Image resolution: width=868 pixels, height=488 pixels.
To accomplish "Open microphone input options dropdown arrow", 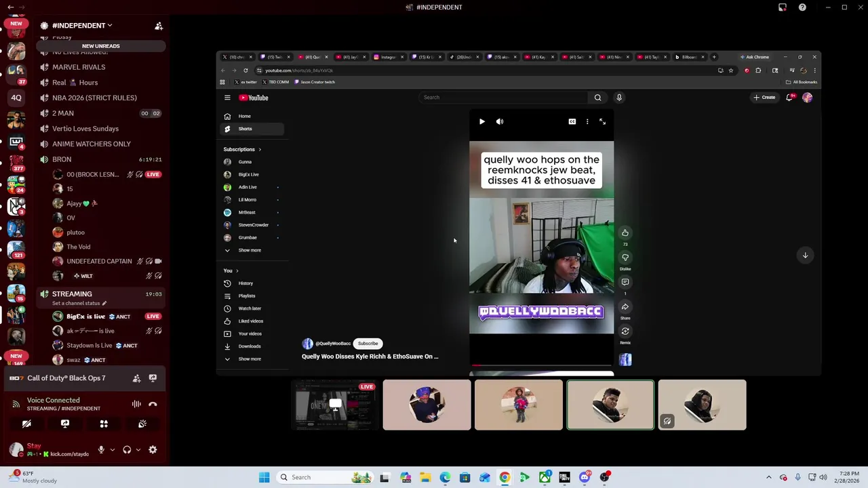I will 112,449.
